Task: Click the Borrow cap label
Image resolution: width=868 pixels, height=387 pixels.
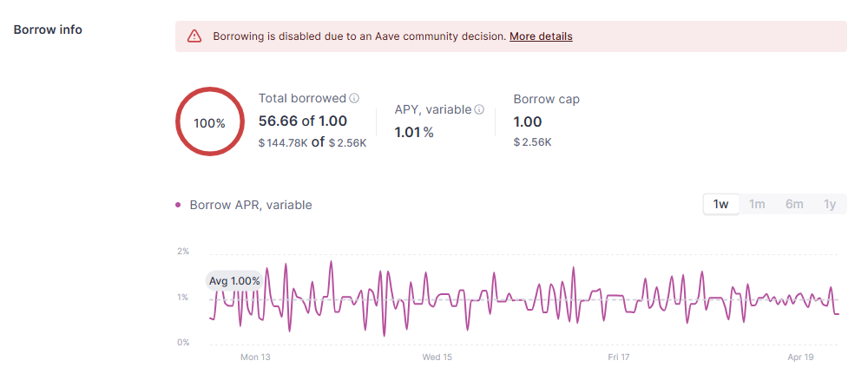Action: click(546, 99)
